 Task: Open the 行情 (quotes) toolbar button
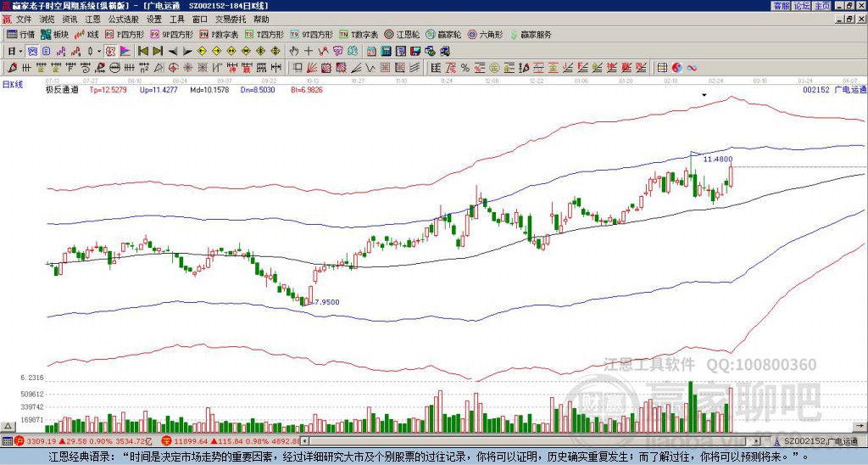21,35
